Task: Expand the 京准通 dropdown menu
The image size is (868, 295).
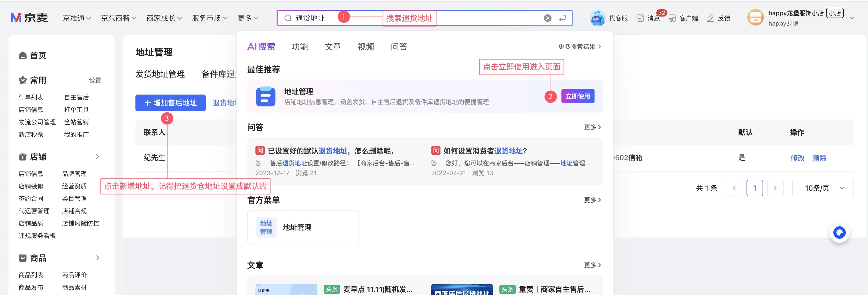Action: click(x=77, y=18)
